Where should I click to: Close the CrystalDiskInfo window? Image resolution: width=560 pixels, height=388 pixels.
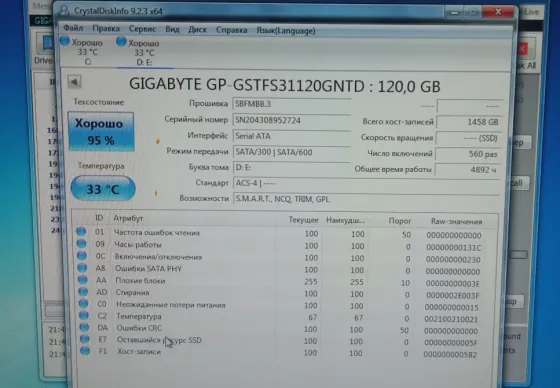coord(498,12)
